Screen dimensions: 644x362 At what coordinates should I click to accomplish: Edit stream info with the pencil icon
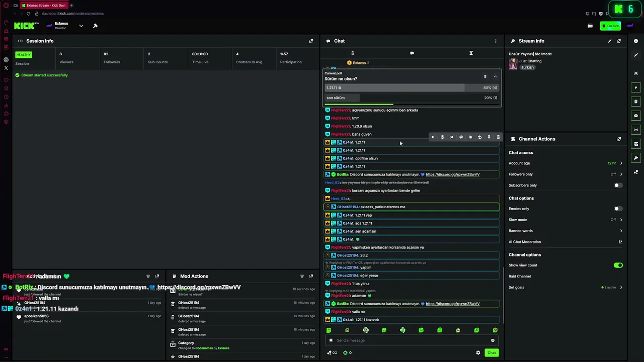(x=610, y=41)
